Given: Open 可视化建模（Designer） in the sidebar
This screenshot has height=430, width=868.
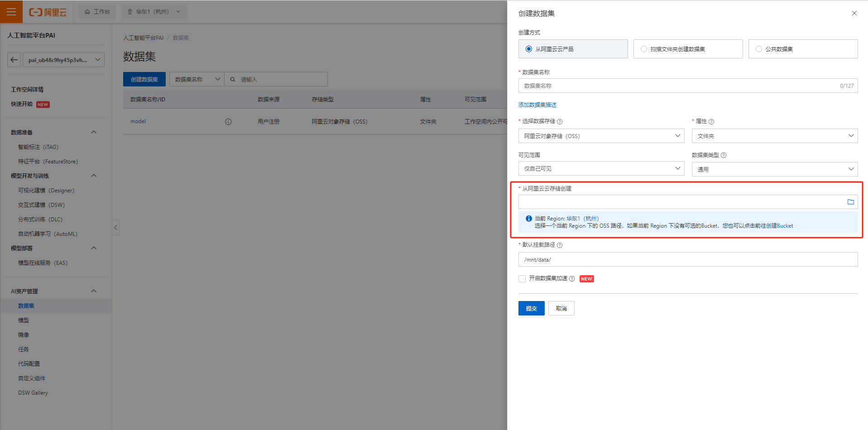Looking at the screenshot, I should click(46, 191).
